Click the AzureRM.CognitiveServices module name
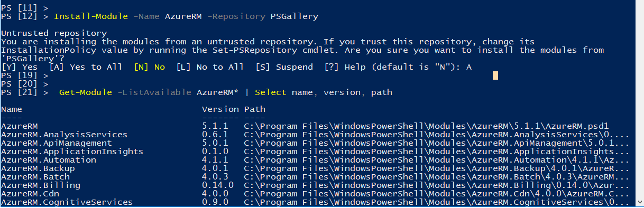 [x=67, y=202]
